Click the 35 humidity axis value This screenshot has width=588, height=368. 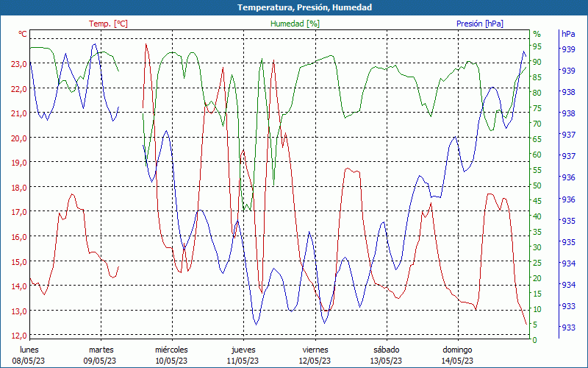(537, 232)
